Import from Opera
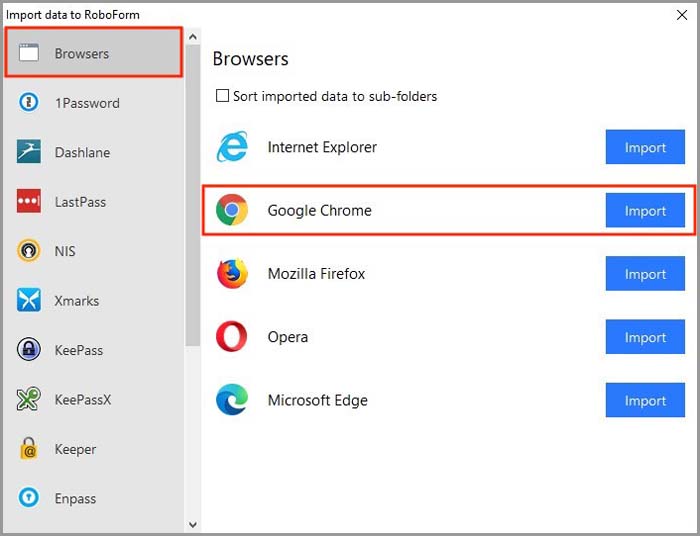 [645, 337]
